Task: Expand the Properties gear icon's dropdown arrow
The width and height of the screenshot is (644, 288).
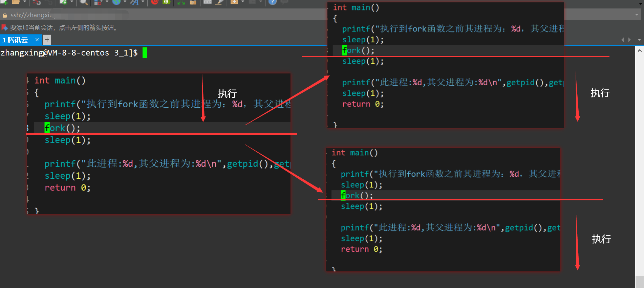Action: [x=72, y=2]
